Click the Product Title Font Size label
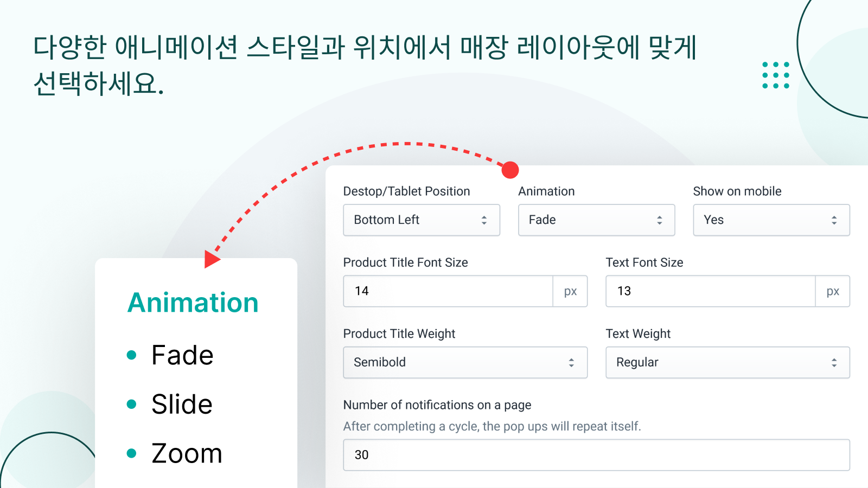 pos(405,262)
